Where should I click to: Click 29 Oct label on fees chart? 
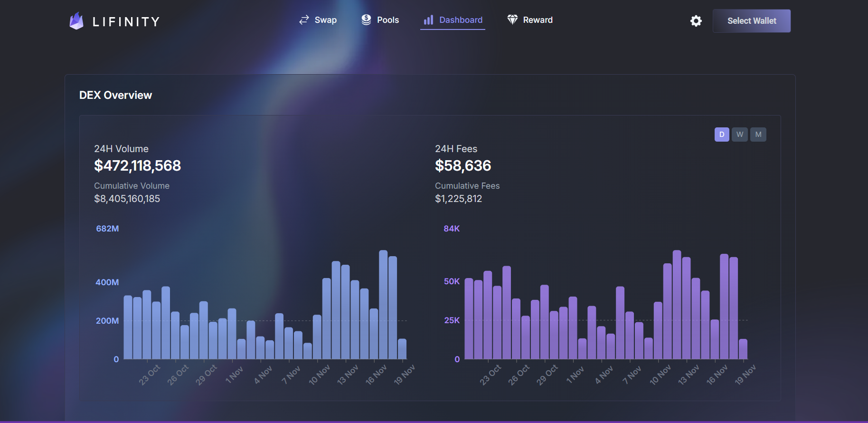(x=547, y=375)
